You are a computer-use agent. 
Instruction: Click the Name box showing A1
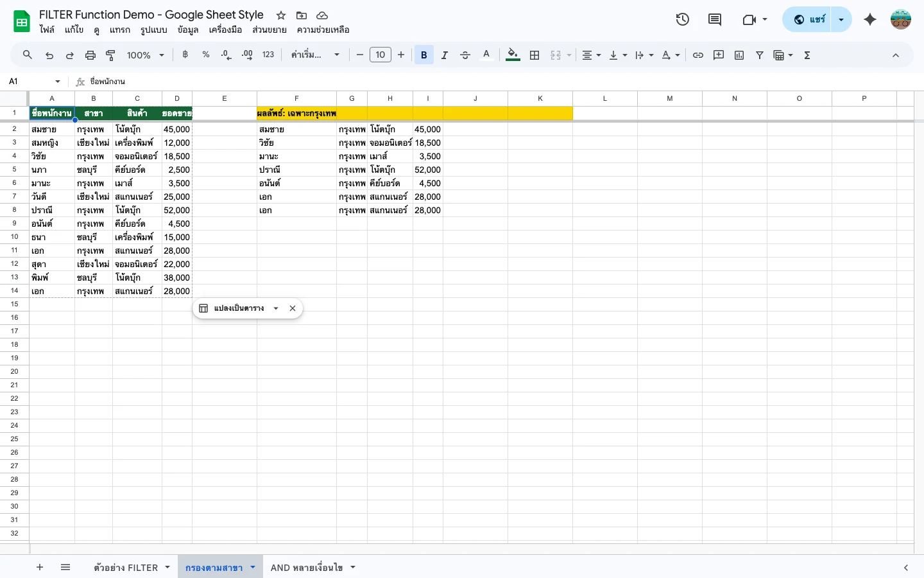coord(33,82)
